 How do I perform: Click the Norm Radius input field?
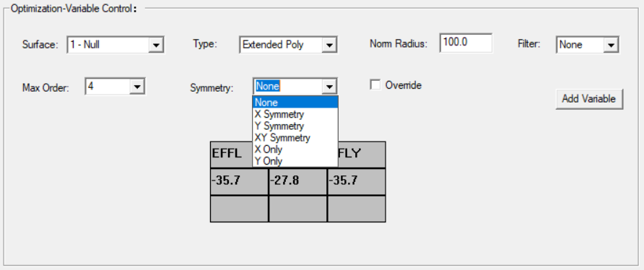(466, 43)
